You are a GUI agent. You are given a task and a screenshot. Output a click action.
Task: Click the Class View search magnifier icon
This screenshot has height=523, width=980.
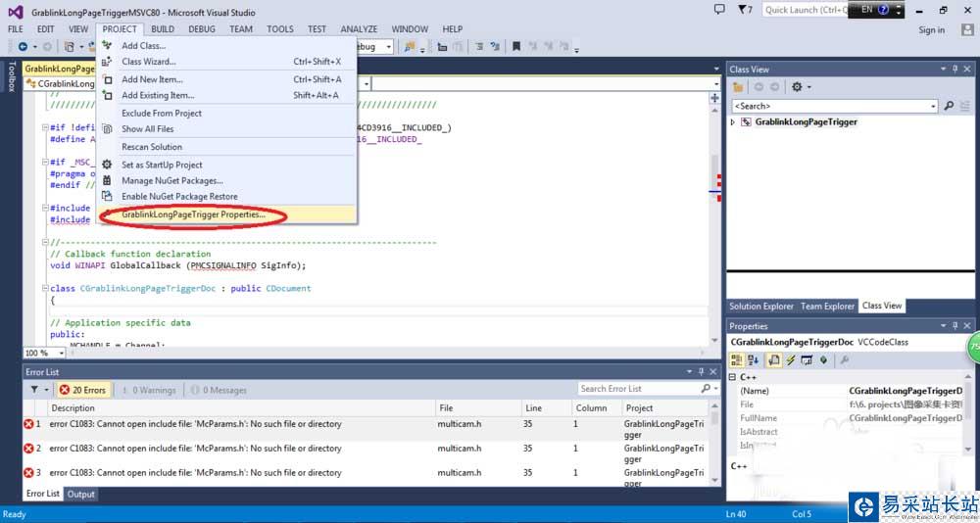[x=949, y=106]
